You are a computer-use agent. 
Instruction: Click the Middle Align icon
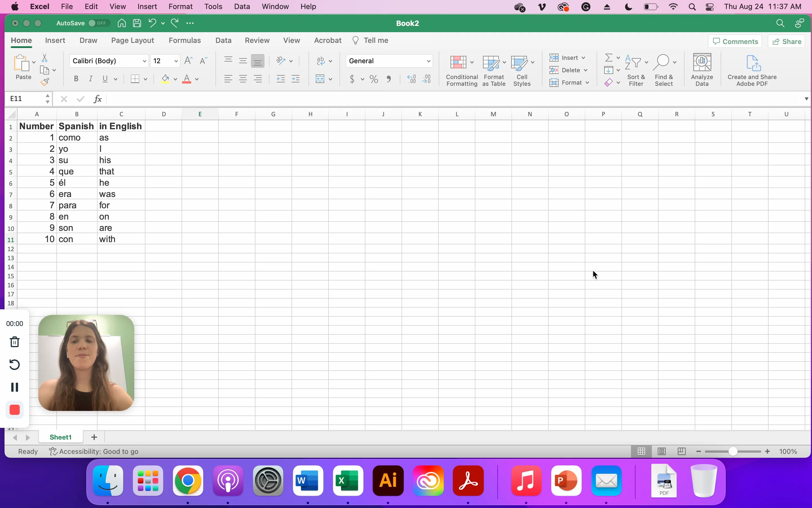coord(243,60)
